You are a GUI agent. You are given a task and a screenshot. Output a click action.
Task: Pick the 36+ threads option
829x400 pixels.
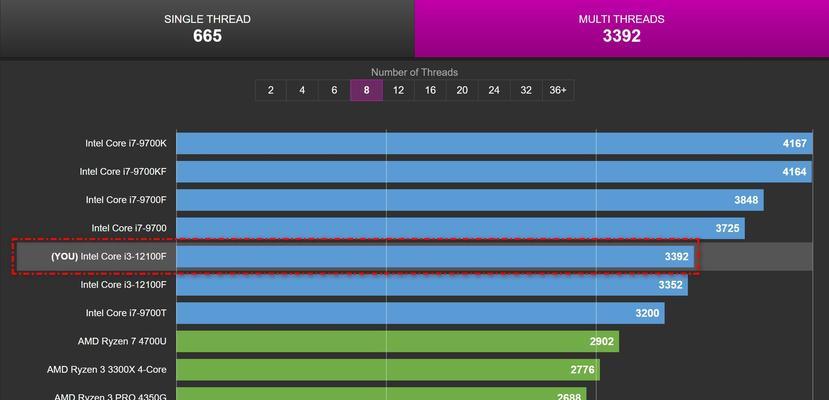tap(558, 90)
